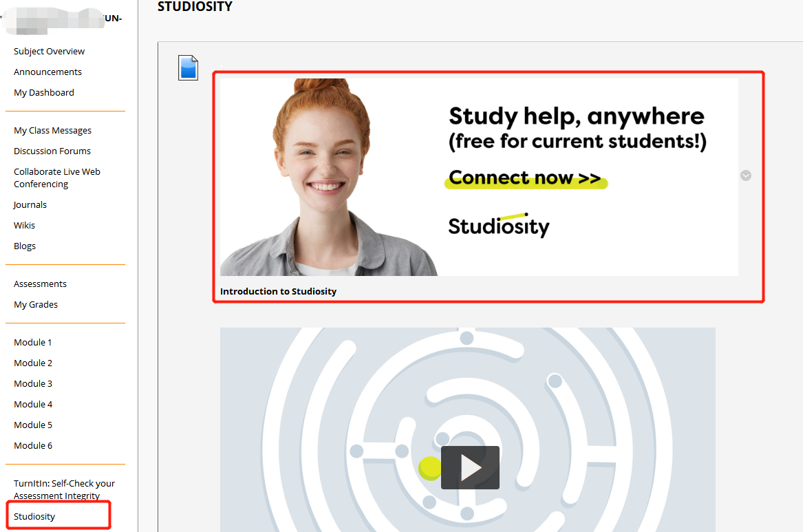This screenshot has height=532, width=803.
Task: Open My Class Messages
Action: pos(53,131)
